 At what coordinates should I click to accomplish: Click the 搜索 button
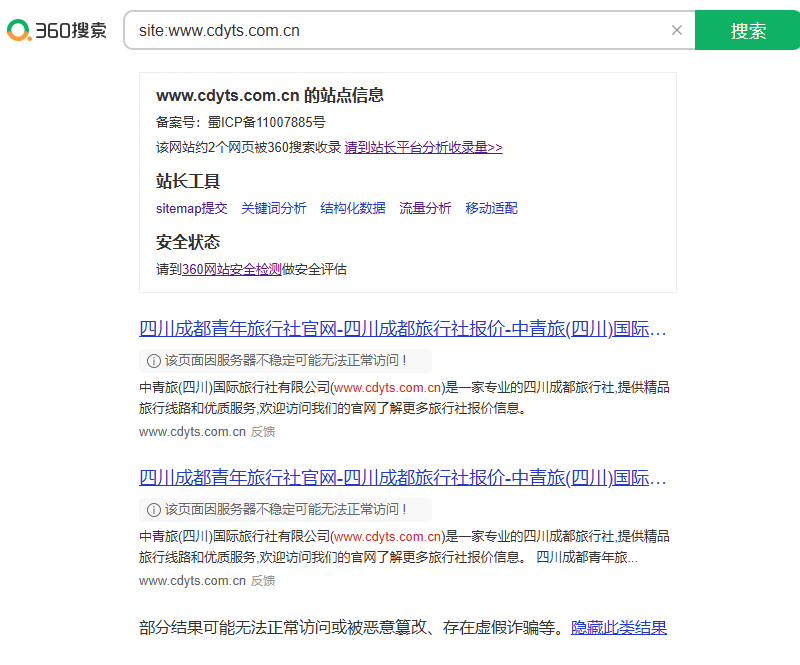[x=747, y=30]
